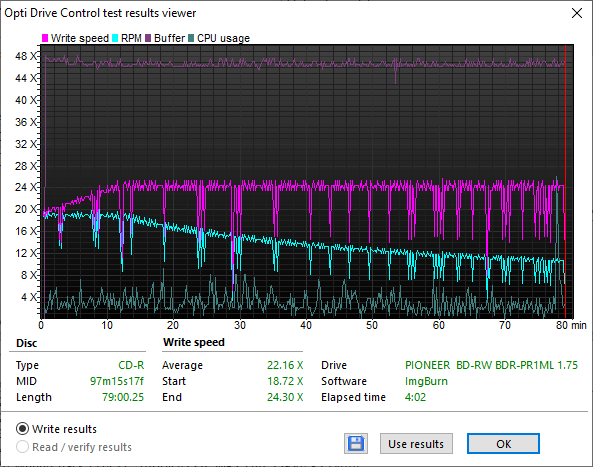Click the disc Length value 79:00.25

point(123,397)
